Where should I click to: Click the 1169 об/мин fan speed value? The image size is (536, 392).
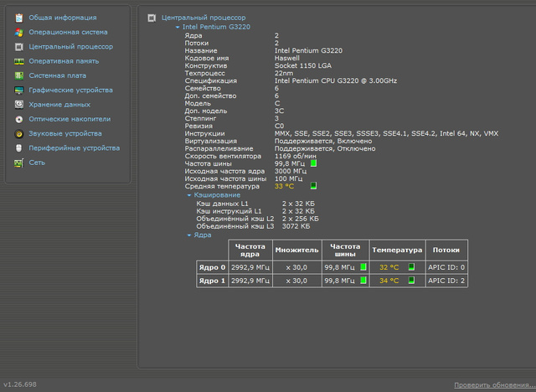(x=296, y=156)
